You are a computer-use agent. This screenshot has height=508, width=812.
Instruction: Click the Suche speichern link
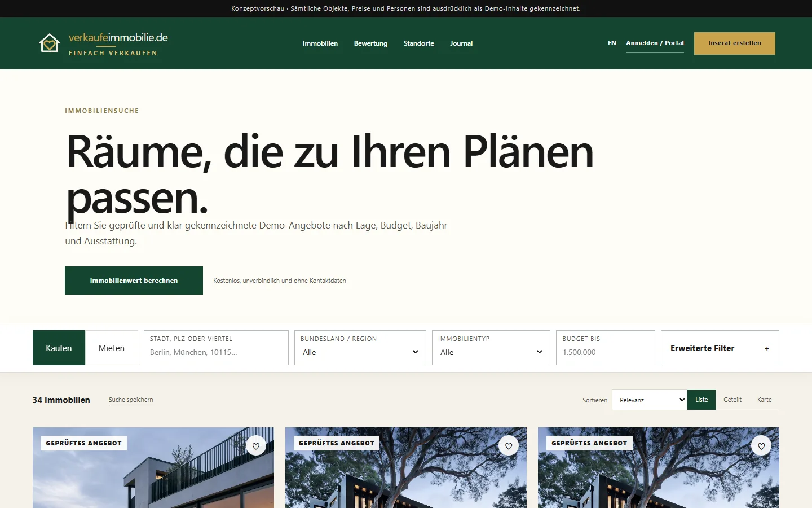131,400
